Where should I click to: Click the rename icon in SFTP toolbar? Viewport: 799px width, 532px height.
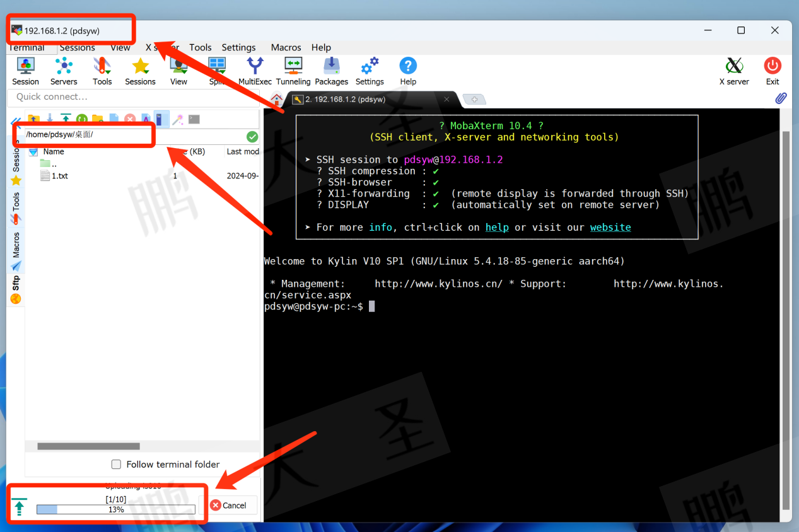tap(146, 119)
